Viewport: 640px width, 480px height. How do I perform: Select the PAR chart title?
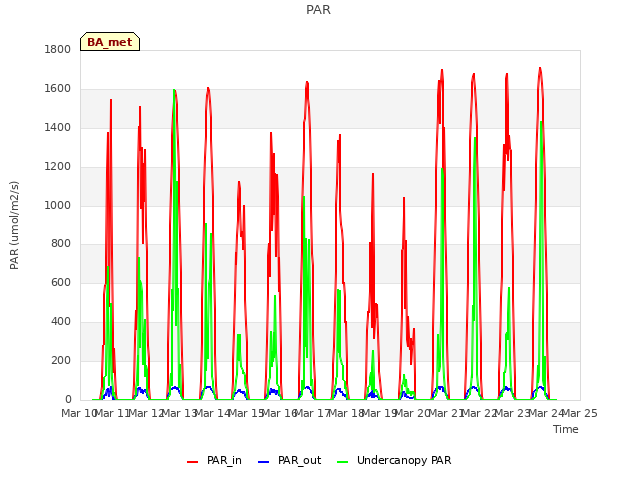[318, 9]
